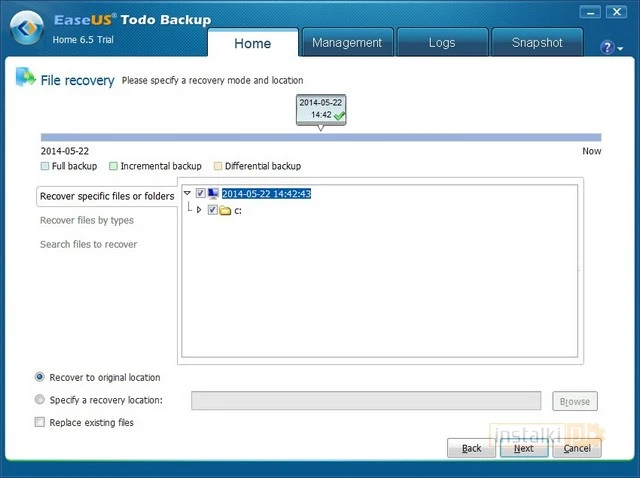This screenshot has width=640, height=478.
Task: Minimize the Todo Backup window
Action: 590,12
